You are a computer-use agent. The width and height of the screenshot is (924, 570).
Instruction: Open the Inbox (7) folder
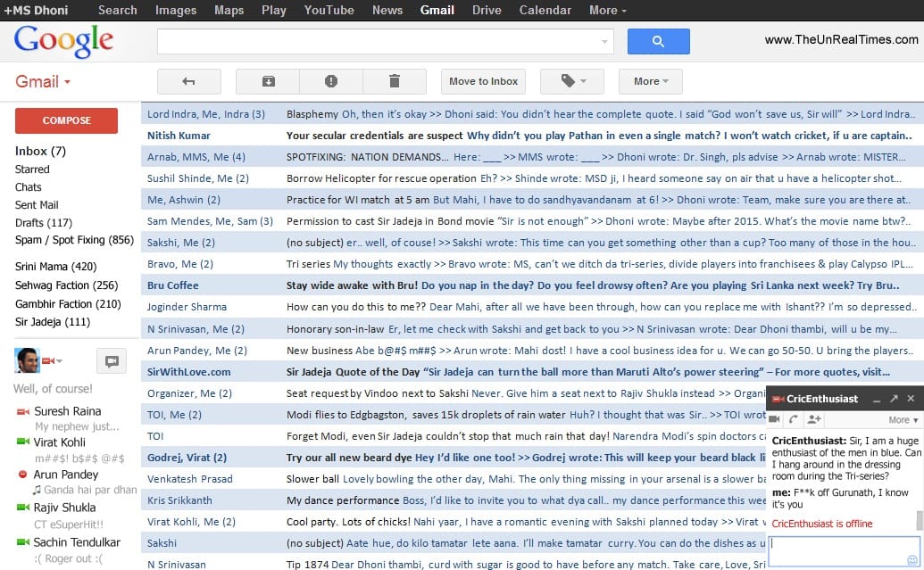pyautogui.click(x=40, y=151)
